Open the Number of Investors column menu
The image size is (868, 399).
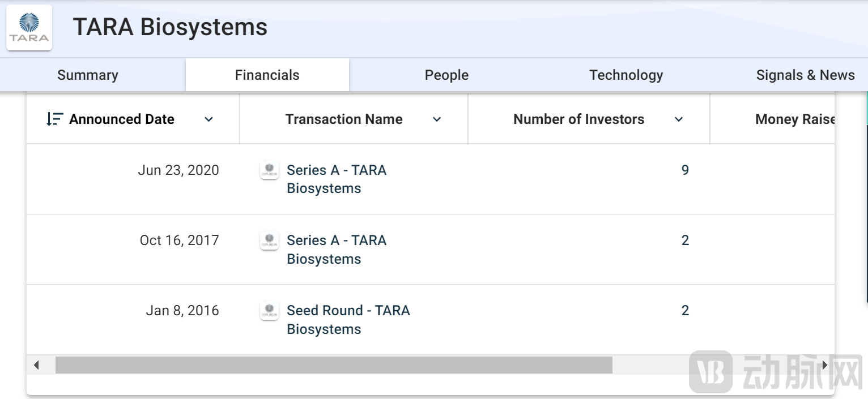coord(679,119)
